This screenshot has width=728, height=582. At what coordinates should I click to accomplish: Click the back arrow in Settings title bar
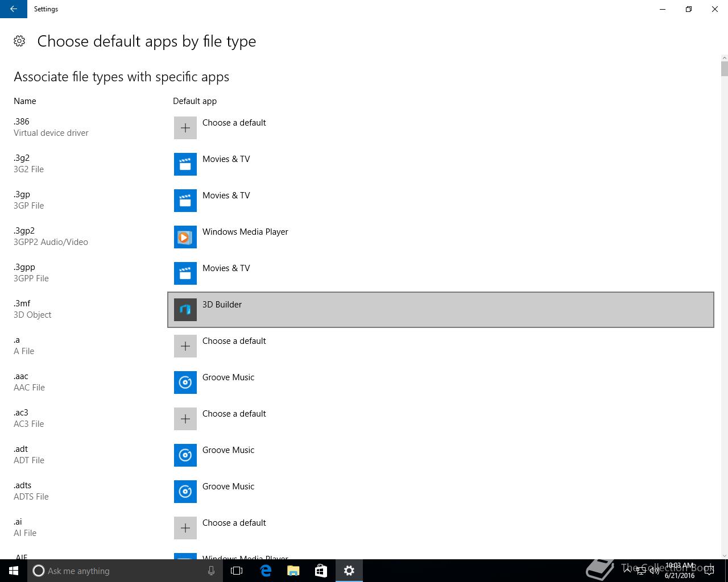pos(14,9)
